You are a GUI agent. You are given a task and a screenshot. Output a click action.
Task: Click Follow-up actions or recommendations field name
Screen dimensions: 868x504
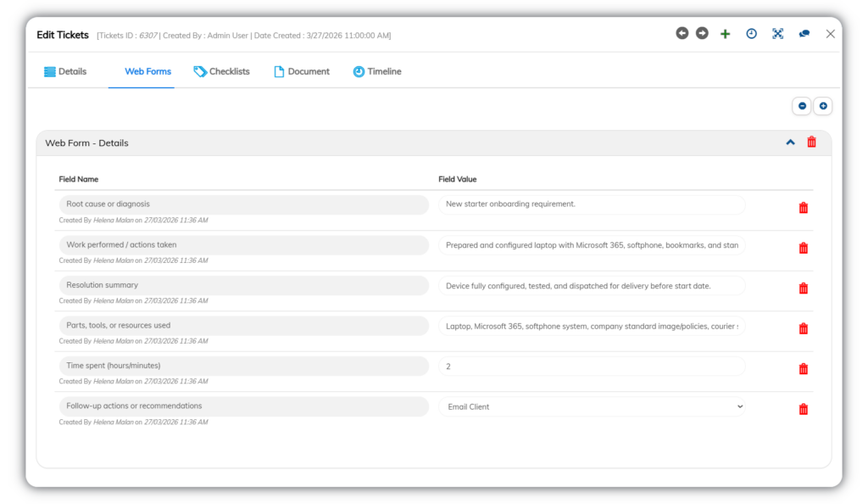click(243, 406)
